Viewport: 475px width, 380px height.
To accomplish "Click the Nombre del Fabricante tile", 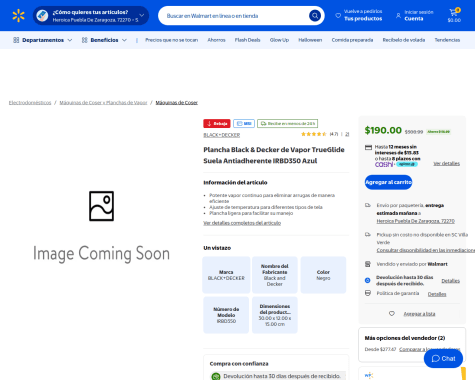I will tap(275, 275).
